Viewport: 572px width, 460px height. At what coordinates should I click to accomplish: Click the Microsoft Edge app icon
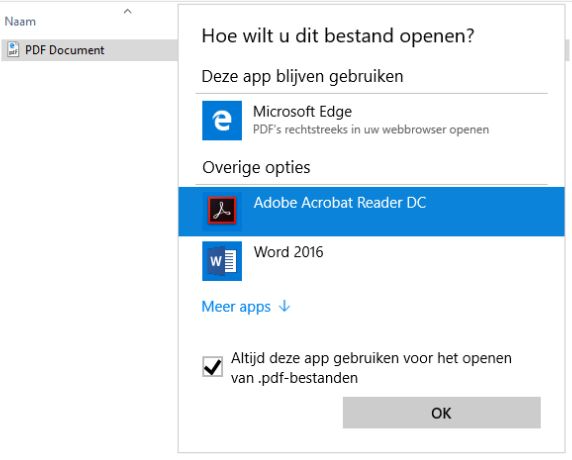coord(222,120)
